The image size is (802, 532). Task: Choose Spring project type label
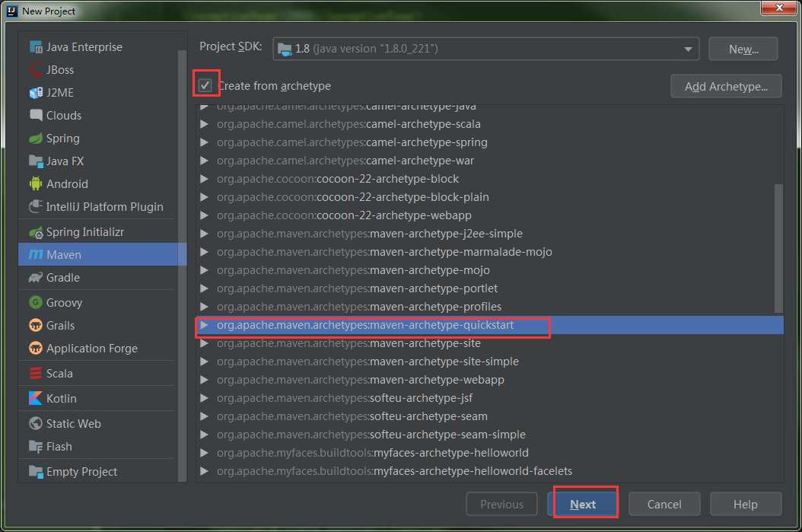(63, 139)
